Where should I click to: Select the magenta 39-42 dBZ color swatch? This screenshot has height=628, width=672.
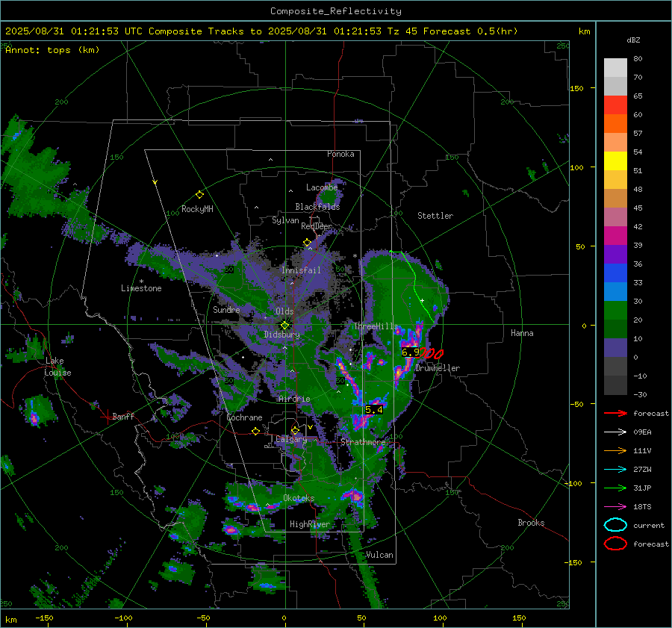click(615, 236)
